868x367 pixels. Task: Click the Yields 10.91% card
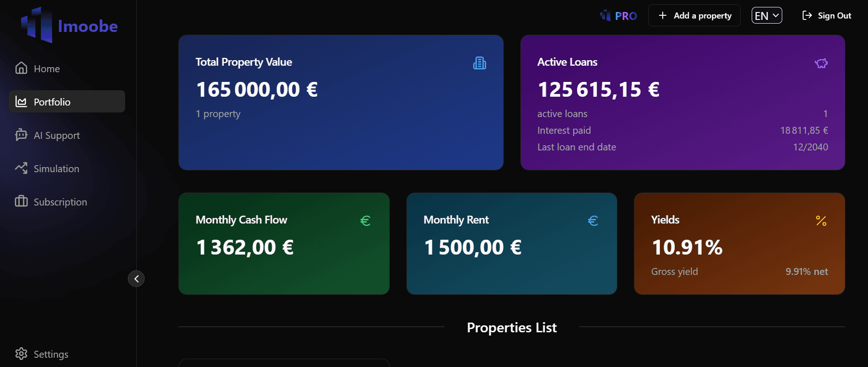click(x=739, y=243)
